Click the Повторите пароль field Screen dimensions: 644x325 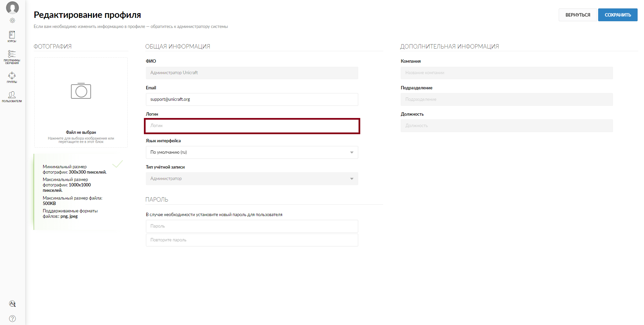pyautogui.click(x=252, y=240)
